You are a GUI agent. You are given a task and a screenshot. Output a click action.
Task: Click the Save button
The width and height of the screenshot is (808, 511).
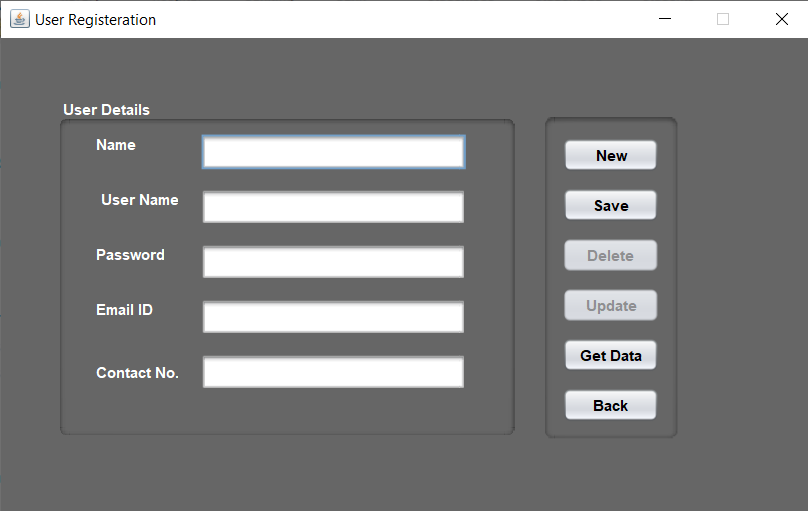pyautogui.click(x=610, y=205)
